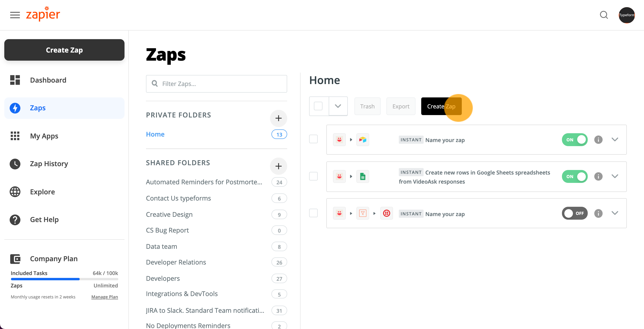Show info for the first Name your zap
Viewport: 644px width, 329px height.
pyautogui.click(x=598, y=140)
